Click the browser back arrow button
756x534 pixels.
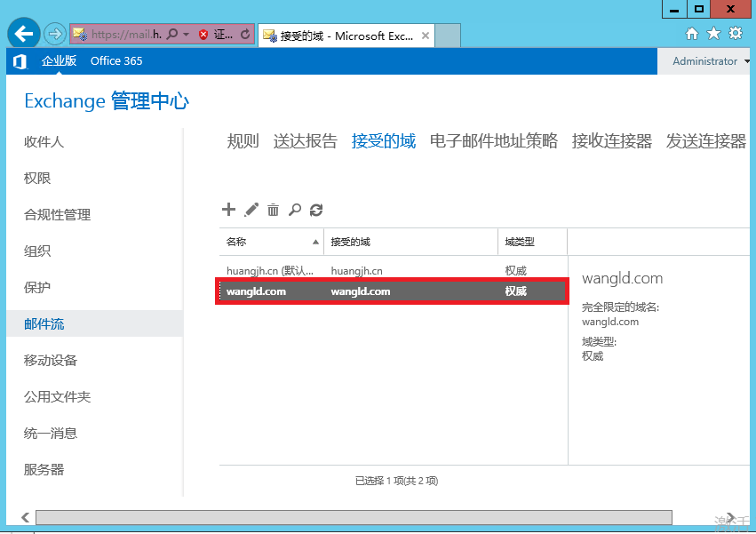point(24,35)
